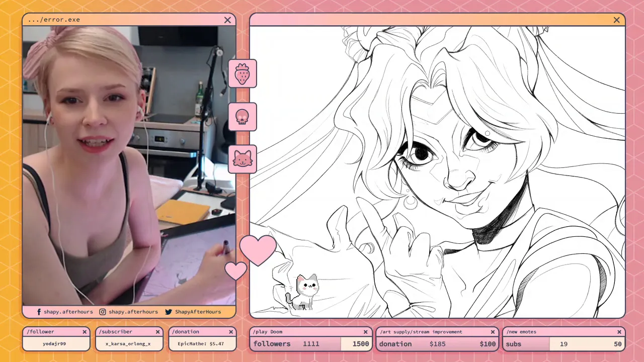The height and width of the screenshot is (362, 644).
Task: Click the latest follower name yodajr99
Action: point(54,344)
